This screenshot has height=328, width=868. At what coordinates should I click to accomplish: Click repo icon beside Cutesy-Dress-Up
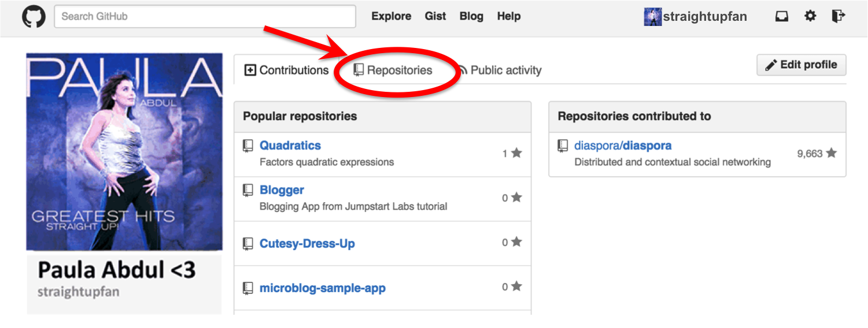[x=248, y=244]
